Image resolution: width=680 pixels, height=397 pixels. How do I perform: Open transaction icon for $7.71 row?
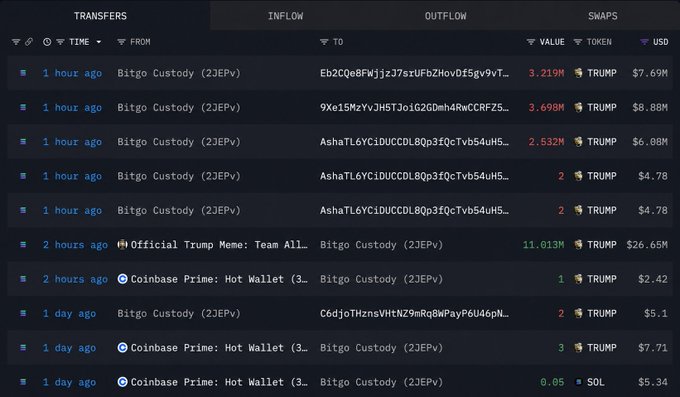click(x=23, y=348)
